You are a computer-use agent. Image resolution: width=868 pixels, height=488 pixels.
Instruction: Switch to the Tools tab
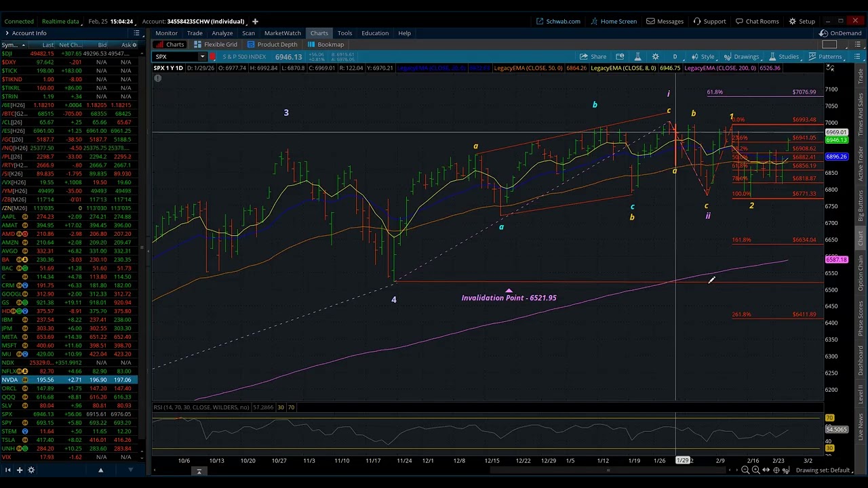point(344,33)
